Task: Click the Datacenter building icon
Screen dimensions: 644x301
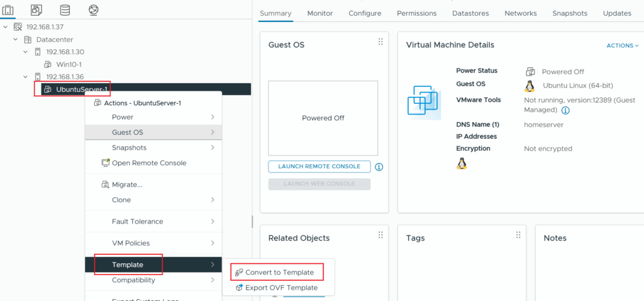Action: coord(28,40)
